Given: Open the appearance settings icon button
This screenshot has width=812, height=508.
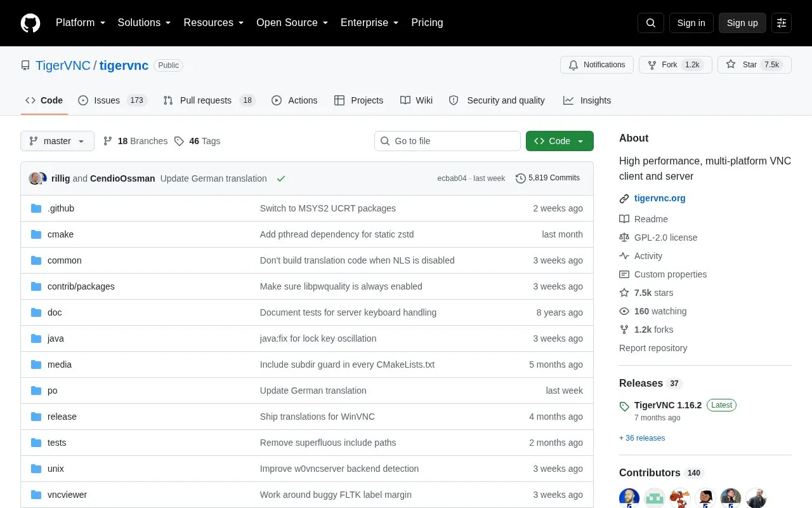Looking at the screenshot, I should 782,23.
